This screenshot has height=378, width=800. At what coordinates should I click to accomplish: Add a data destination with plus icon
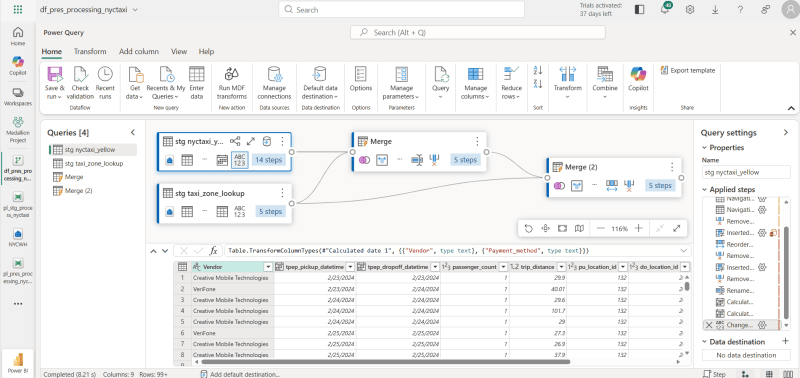pyautogui.click(x=785, y=341)
